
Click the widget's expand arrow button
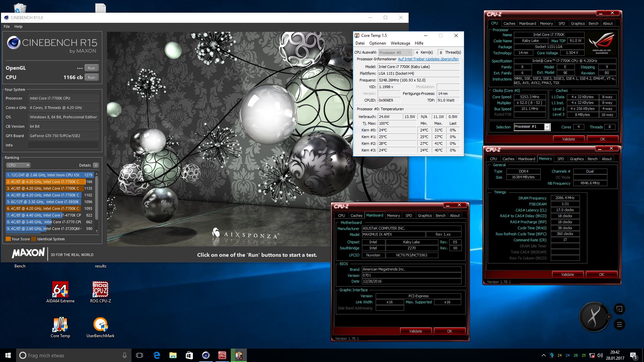[x=619, y=309]
